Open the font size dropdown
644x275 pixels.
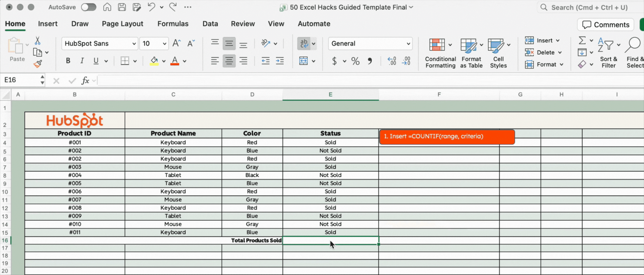(x=164, y=44)
